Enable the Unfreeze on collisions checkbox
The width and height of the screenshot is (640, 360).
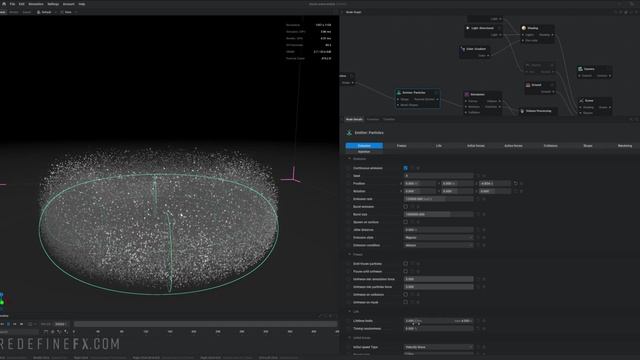tap(405, 294)
